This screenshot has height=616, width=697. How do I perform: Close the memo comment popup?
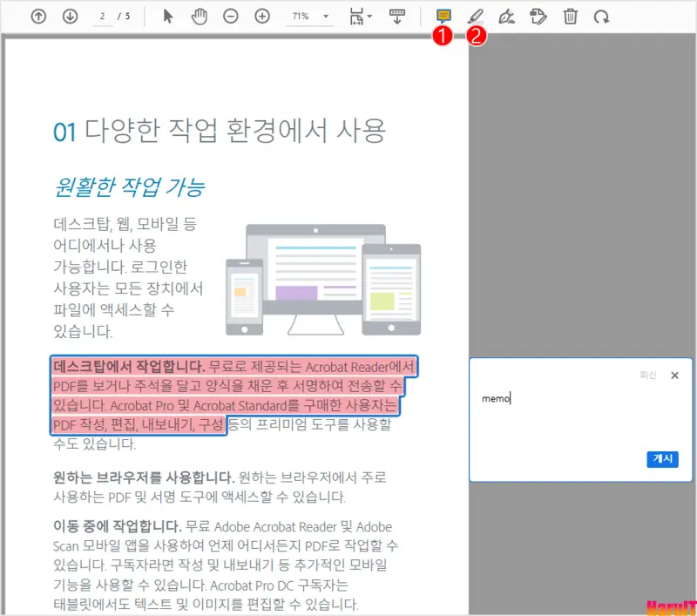pyautogui.click(x=674, y=376)
